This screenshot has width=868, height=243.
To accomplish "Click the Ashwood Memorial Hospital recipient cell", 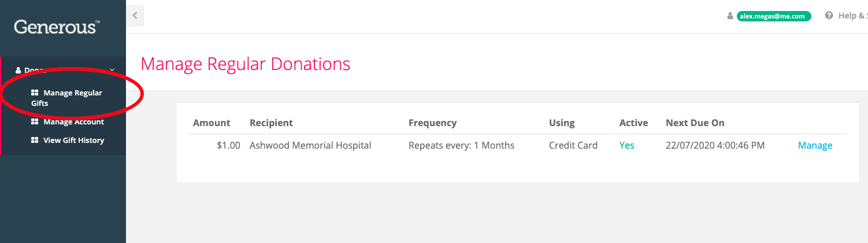I will pyautogui.click(x=310, y=145).
